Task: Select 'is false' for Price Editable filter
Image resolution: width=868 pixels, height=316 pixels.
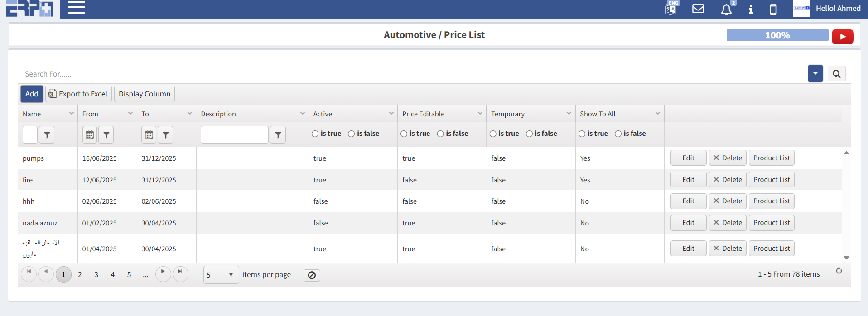Action: pos(440,134)
